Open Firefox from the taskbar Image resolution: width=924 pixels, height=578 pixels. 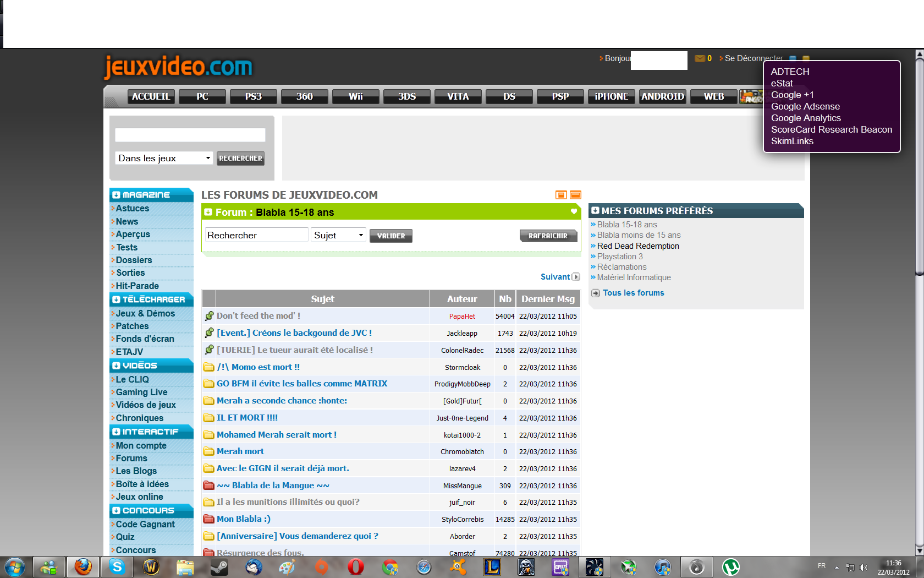click(x=83, y=567)
